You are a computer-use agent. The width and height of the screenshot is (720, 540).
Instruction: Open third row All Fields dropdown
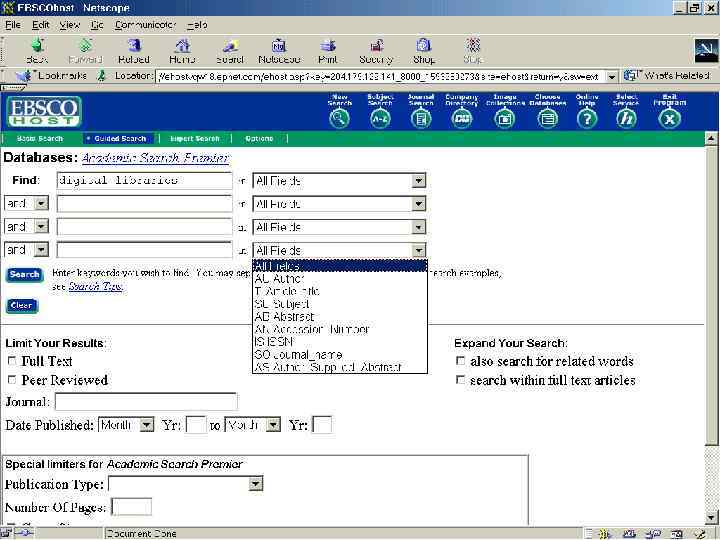point(339,227)
